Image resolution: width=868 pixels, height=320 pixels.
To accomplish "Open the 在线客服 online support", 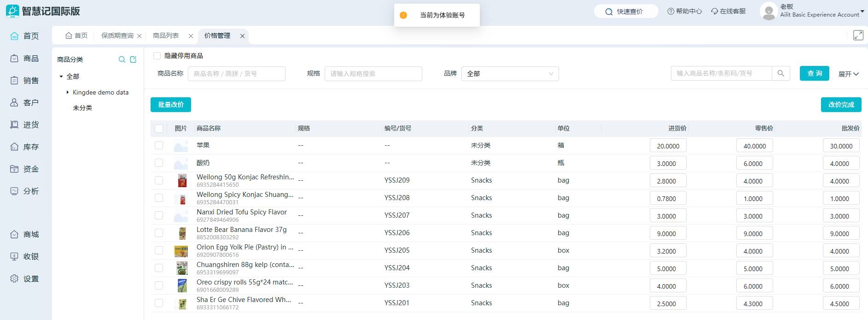I will 728,11.
